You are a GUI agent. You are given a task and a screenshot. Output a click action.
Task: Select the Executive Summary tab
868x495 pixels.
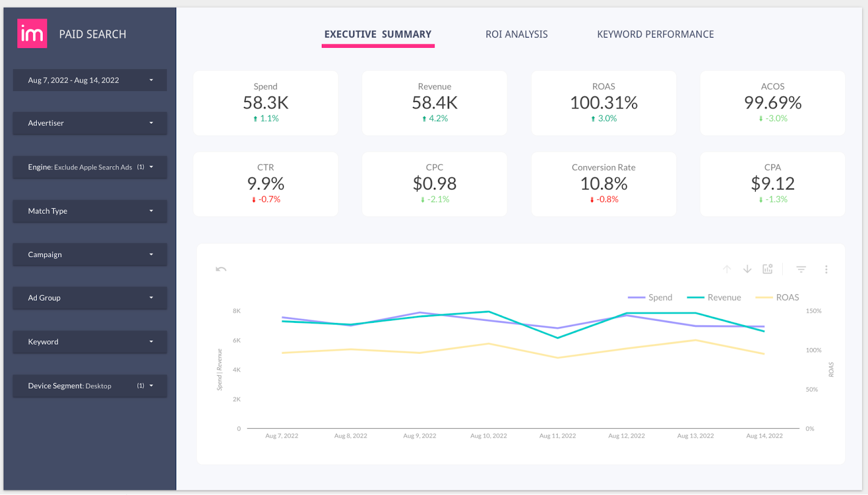pos(378,34)
